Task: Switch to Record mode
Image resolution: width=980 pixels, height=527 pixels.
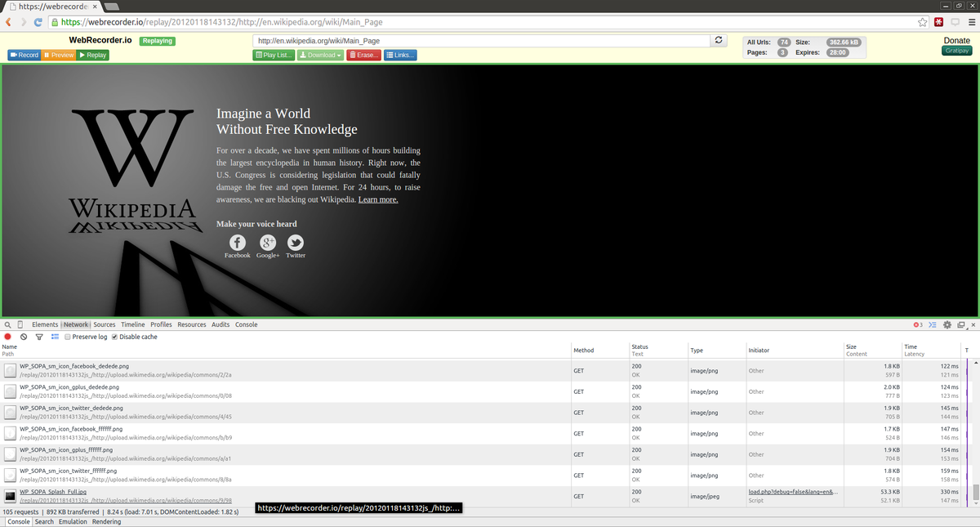Action: click(24, 55)
